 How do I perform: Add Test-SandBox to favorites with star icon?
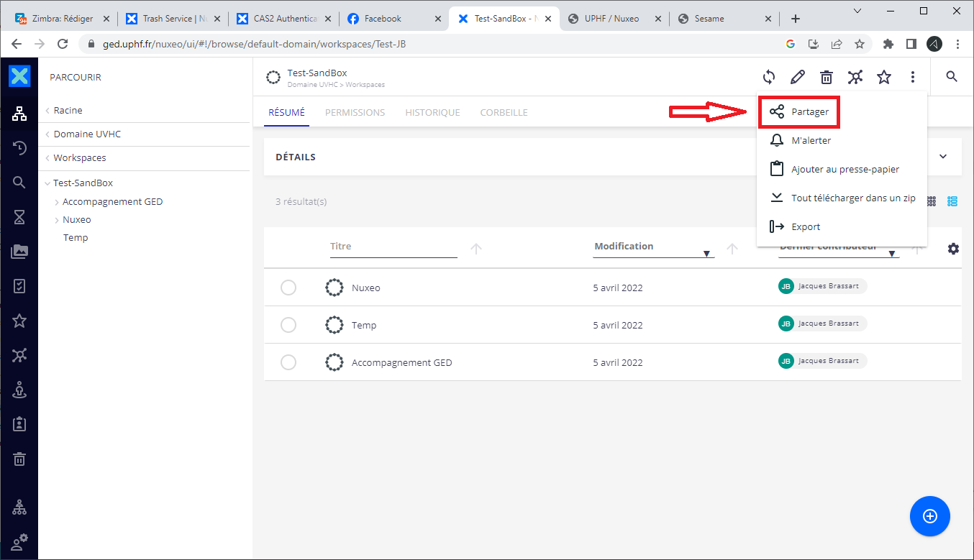coord(884,77)
